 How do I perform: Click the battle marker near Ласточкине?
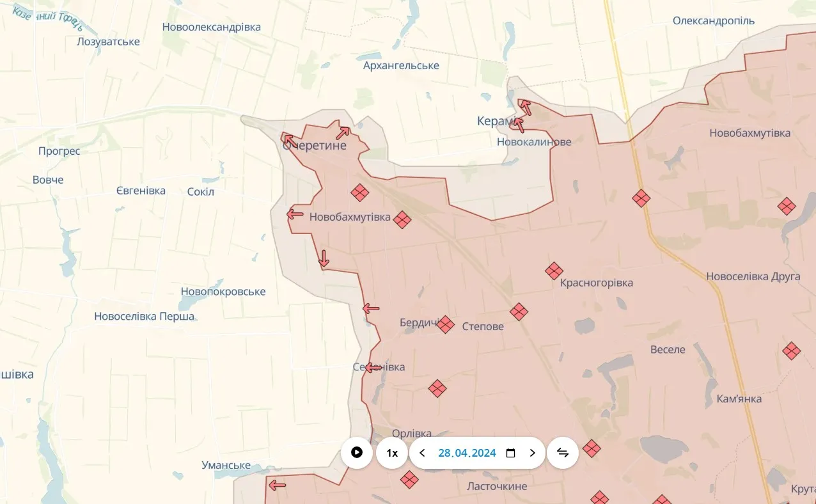pos(409,478)
